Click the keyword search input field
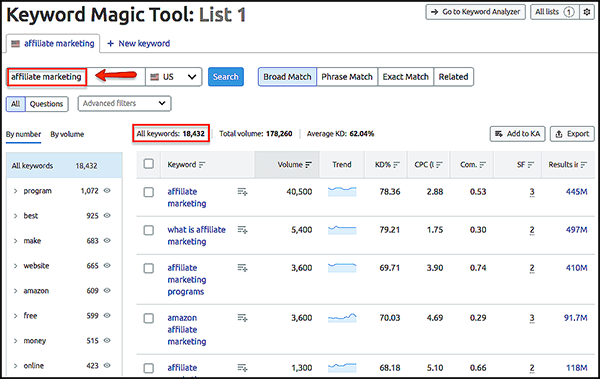The image size is (600, 379). [77, 77]
